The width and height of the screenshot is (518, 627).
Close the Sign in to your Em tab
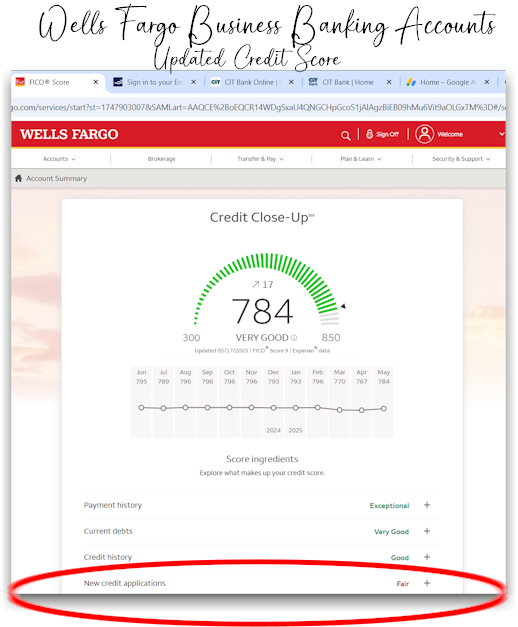[x=193, y=82]
